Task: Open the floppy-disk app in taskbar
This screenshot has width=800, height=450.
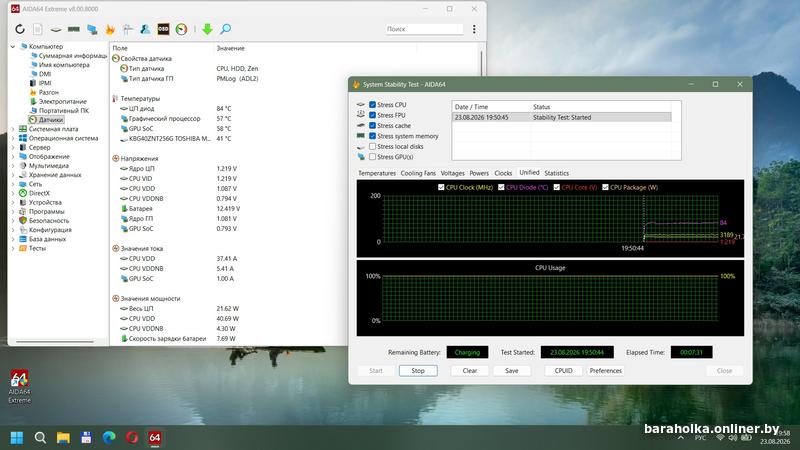Action: 86,437
